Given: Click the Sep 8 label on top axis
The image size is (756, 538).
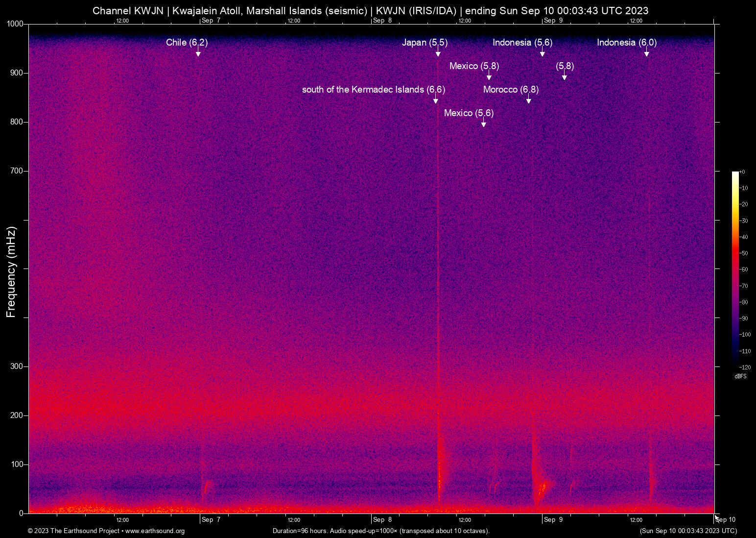Looking at the screenshot, I should [382, 21].
